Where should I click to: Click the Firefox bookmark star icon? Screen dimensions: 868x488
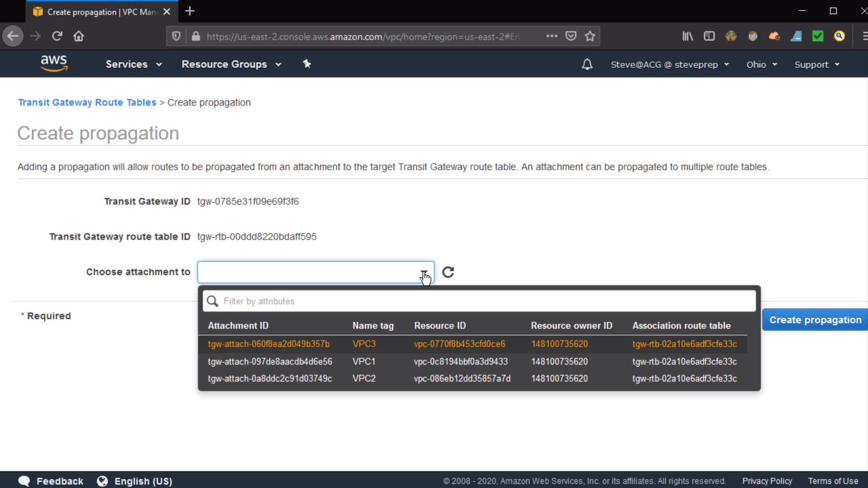[x=590, y=36]
